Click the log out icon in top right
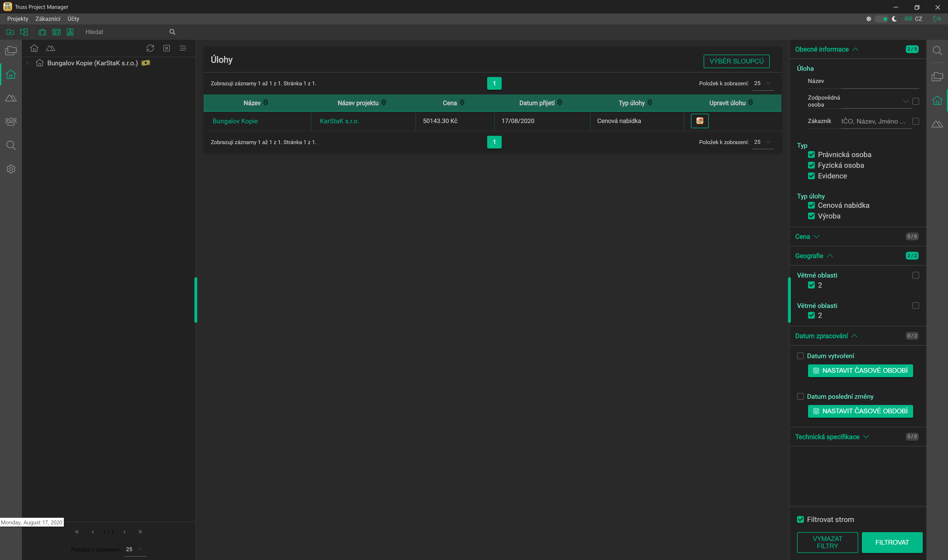Image resolution: width=948 pixels, height=560 pixels. coord(937,19)
